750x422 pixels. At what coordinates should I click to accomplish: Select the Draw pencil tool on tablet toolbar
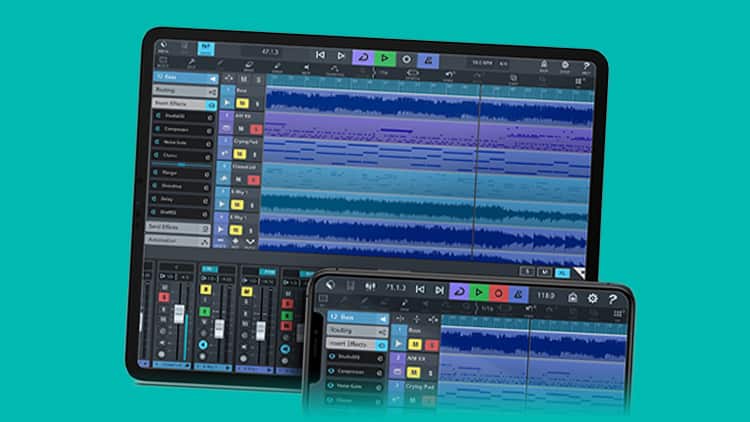click(x=277, y=67)
